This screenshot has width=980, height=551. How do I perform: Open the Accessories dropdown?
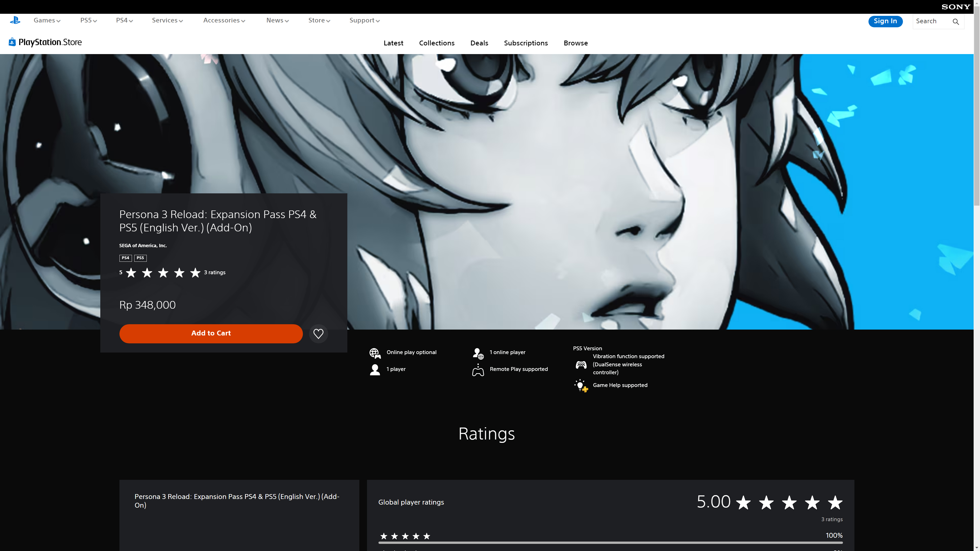(x=224, y=20)
